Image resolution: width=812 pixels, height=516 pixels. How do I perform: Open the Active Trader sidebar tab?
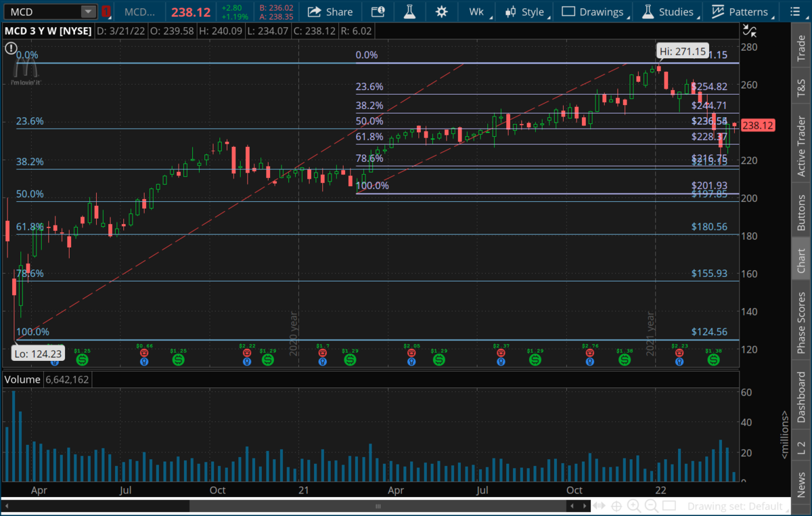[802, 147]
